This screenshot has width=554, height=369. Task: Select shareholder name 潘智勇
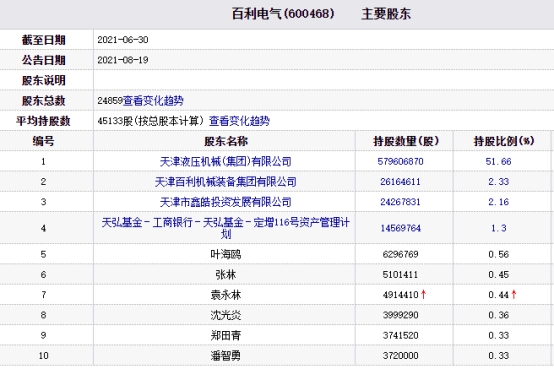point(225,356)
